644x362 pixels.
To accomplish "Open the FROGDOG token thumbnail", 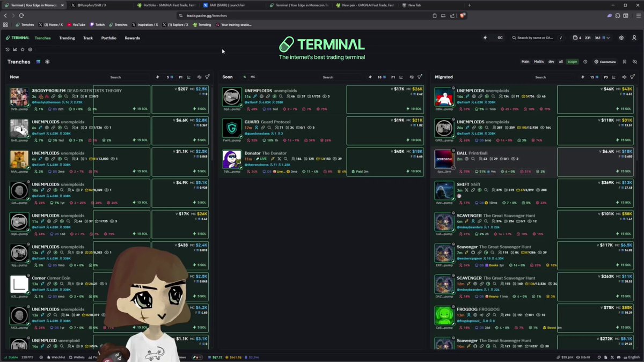I will click(x=444, y=315).
